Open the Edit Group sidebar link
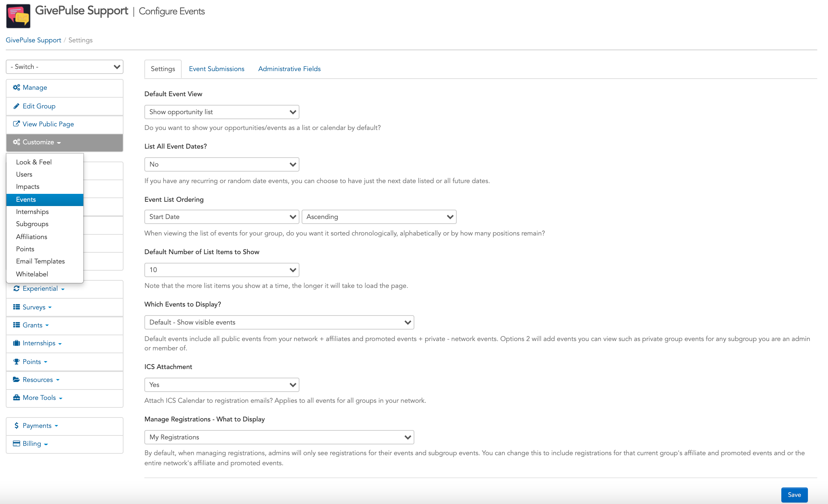The height and width of the screenshot is (504, 828). 65,106
